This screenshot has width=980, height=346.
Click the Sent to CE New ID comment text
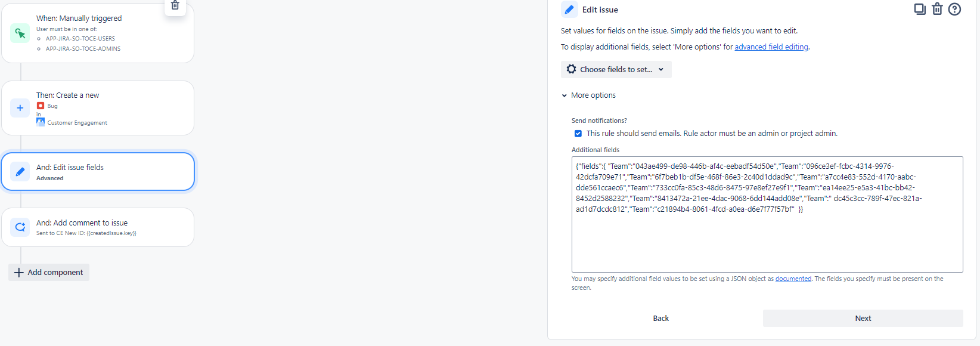pyautogui.click(x=86, y=233)
